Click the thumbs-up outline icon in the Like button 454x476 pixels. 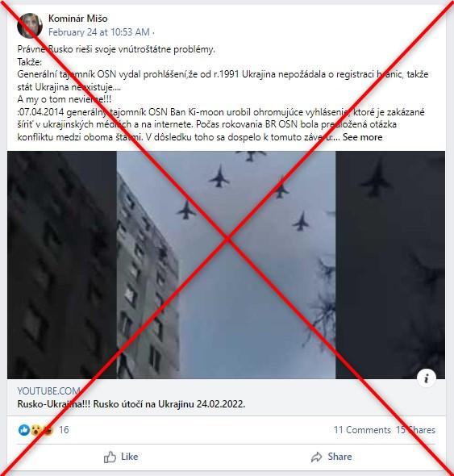coord(110,457)
